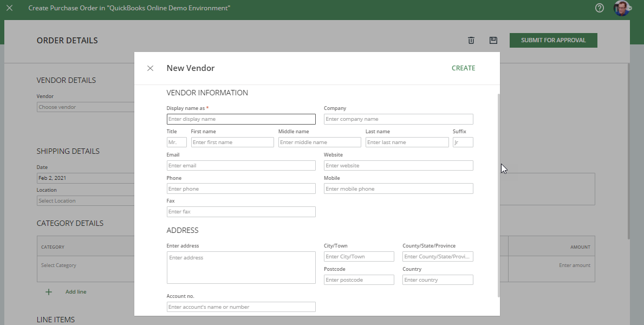Close the Create Purchase Order page
This screenshot has height=325, width=644.
(9, 8)
